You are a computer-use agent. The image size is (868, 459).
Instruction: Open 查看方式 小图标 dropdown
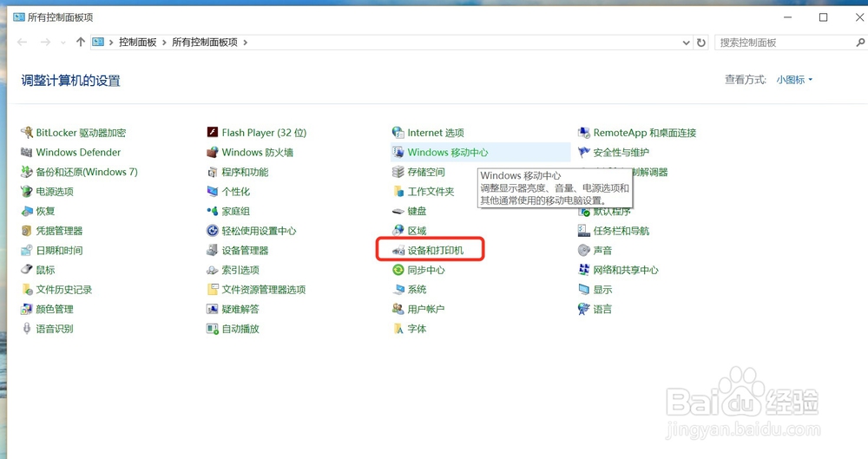(x=794, y=80)
